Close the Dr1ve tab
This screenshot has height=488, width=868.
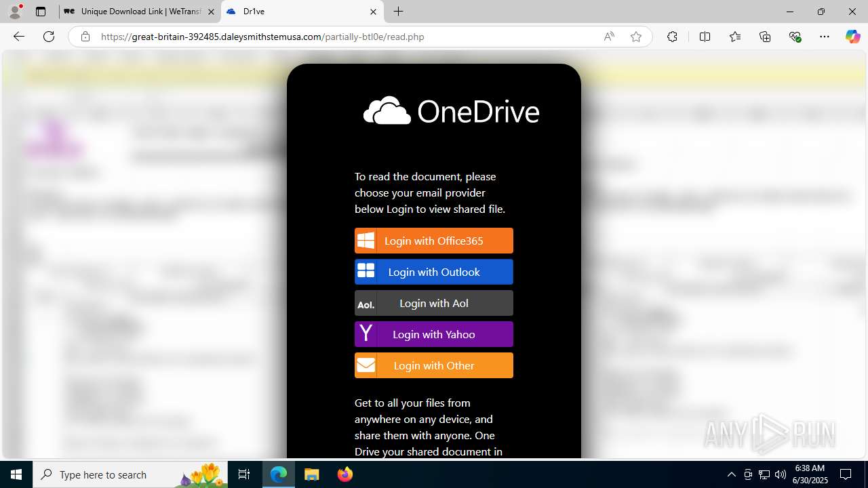click(373, 12)
